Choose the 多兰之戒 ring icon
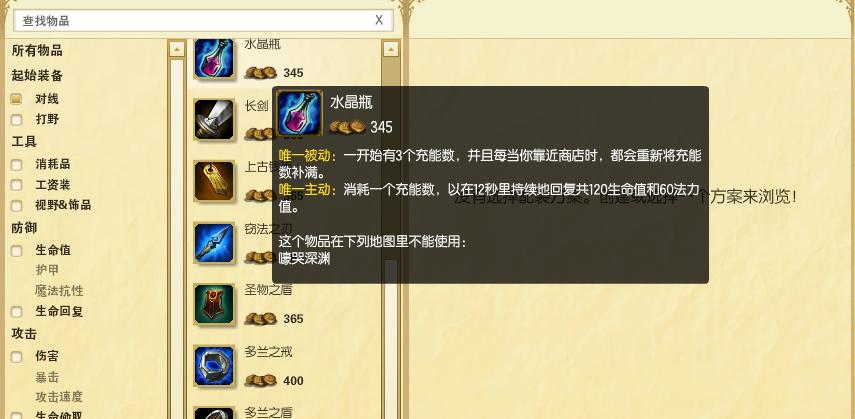 [x=214, y=366]
